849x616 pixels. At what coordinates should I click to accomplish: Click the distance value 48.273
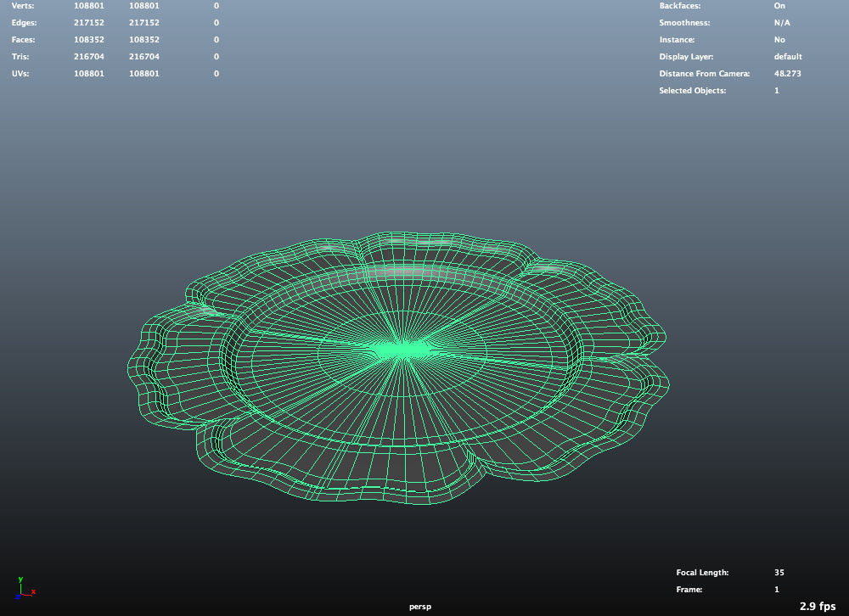tap(787, 74)
